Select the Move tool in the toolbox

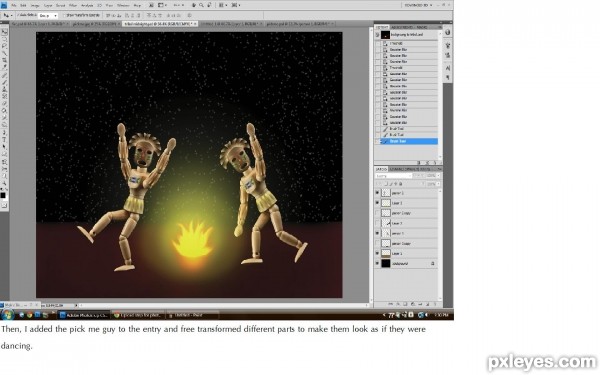[4, 32]
